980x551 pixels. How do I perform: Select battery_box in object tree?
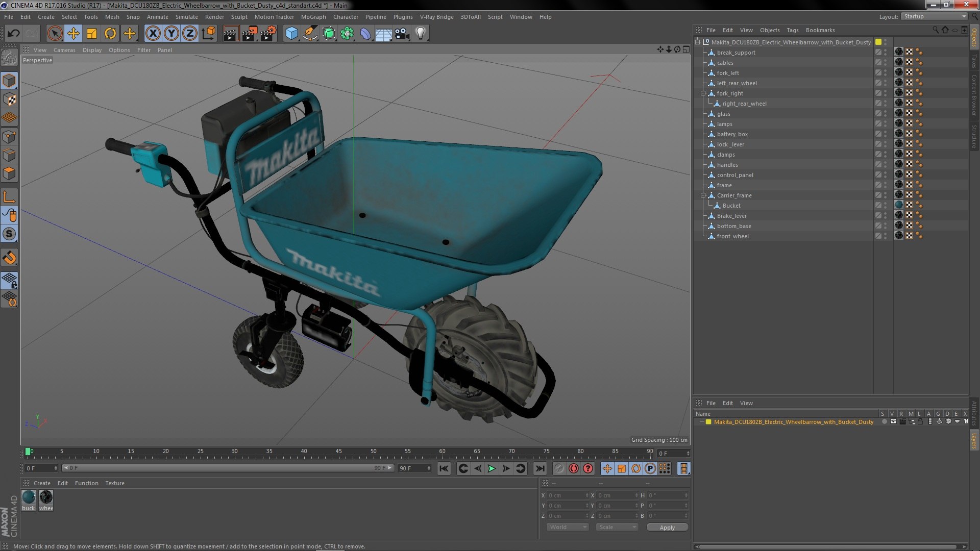tap(732, 134)
